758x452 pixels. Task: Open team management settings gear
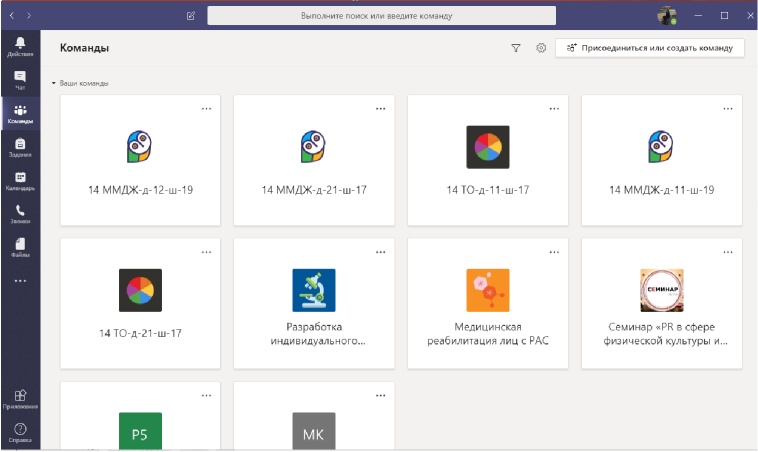pyautogui.click(x=541, y=48)
